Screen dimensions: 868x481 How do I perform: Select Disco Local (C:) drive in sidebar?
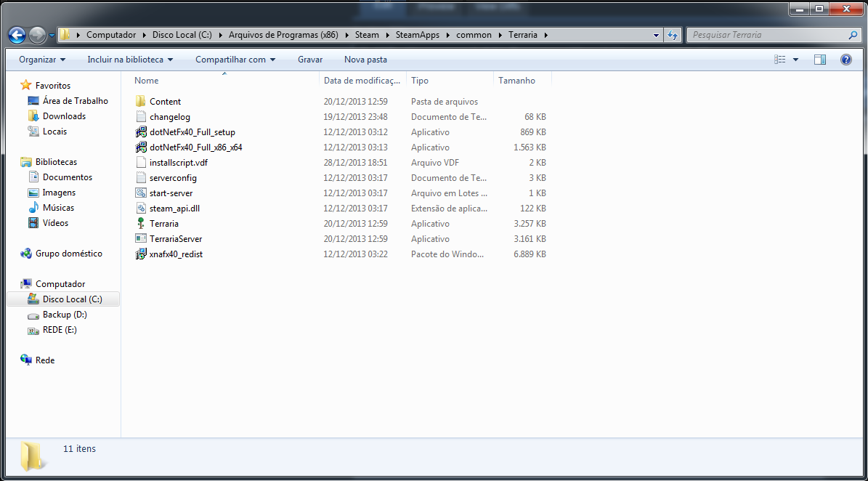[x=73, y=299]
